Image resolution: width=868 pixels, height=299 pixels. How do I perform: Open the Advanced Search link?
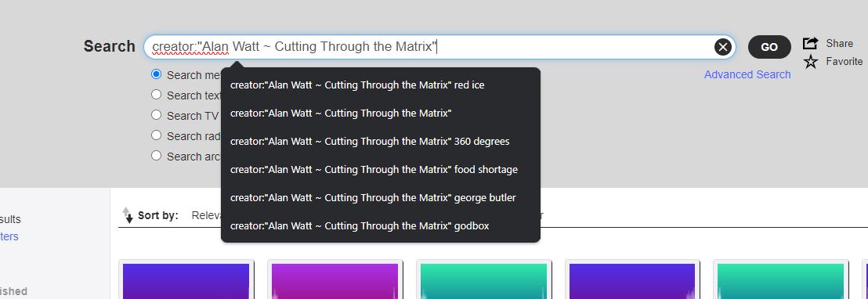747,74
